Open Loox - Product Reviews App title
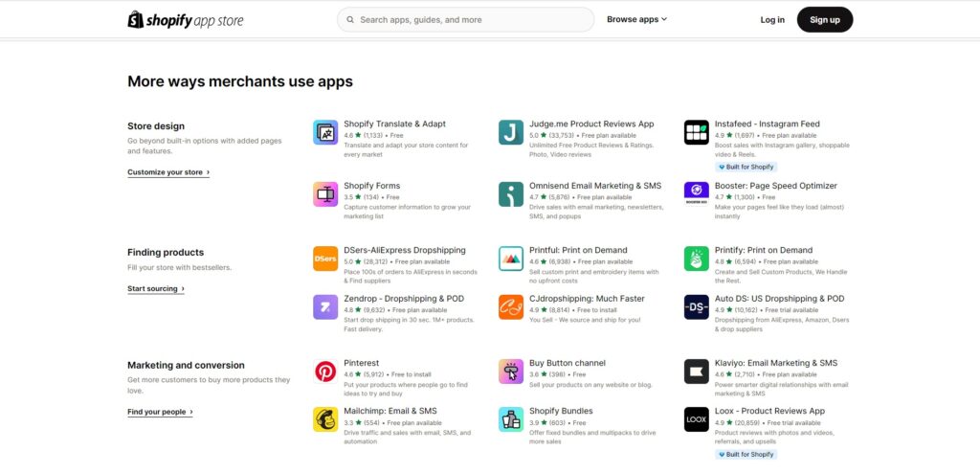This screenshot has width=980, height=473. (x=770, y=411)
